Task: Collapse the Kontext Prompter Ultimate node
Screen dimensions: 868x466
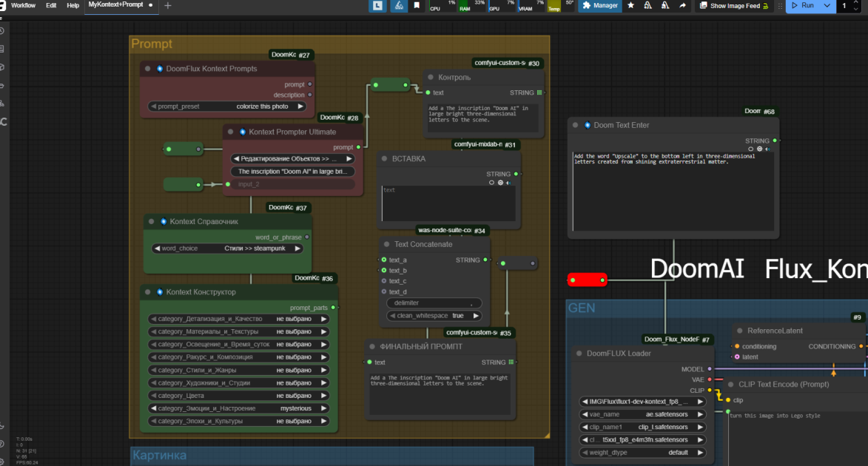Action: tap(231, 132)
